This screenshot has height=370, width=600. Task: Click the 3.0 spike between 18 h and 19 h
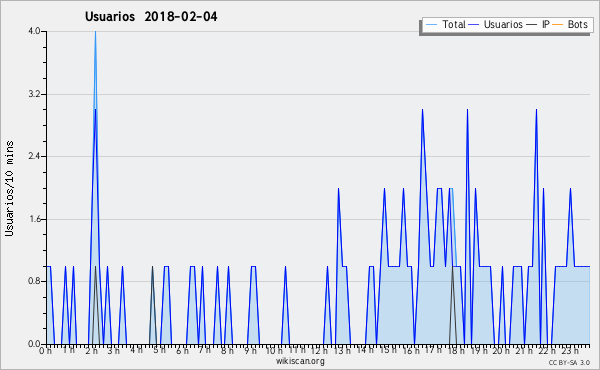tap(467, 110)
